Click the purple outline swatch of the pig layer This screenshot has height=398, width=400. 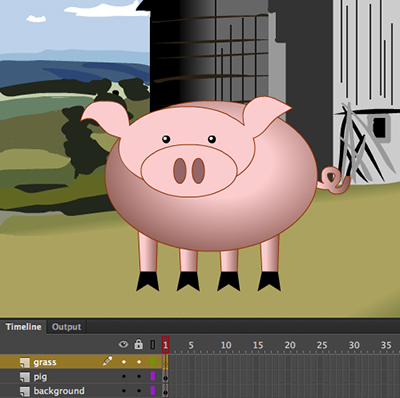coord(153,376)
